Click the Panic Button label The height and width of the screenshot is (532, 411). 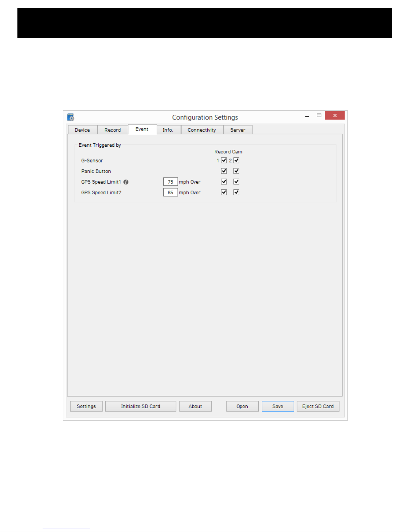click(96, 171)
